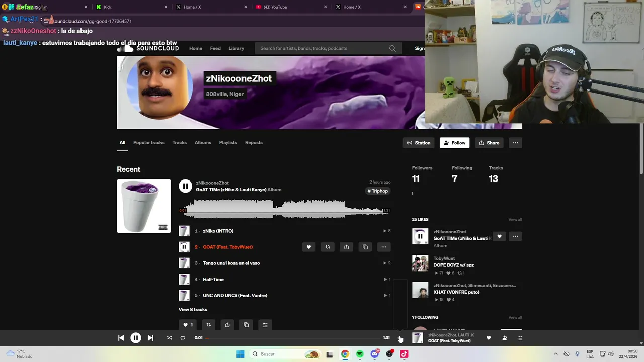Like GoAT TIMe in the Likes sidebar
The height and width of the screenshot is (362, 644).
coord(499,236)
